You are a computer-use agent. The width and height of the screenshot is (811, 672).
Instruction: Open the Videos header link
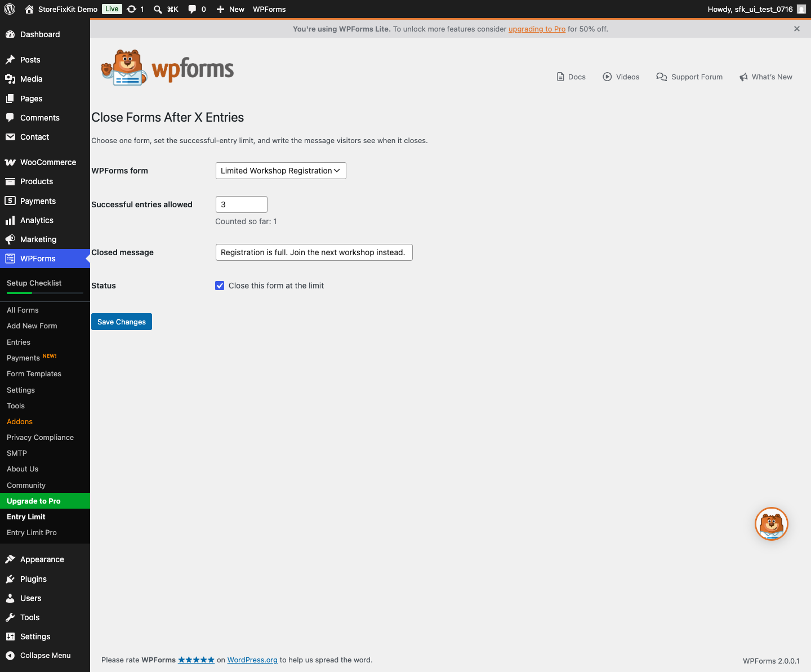pos(621,77)
